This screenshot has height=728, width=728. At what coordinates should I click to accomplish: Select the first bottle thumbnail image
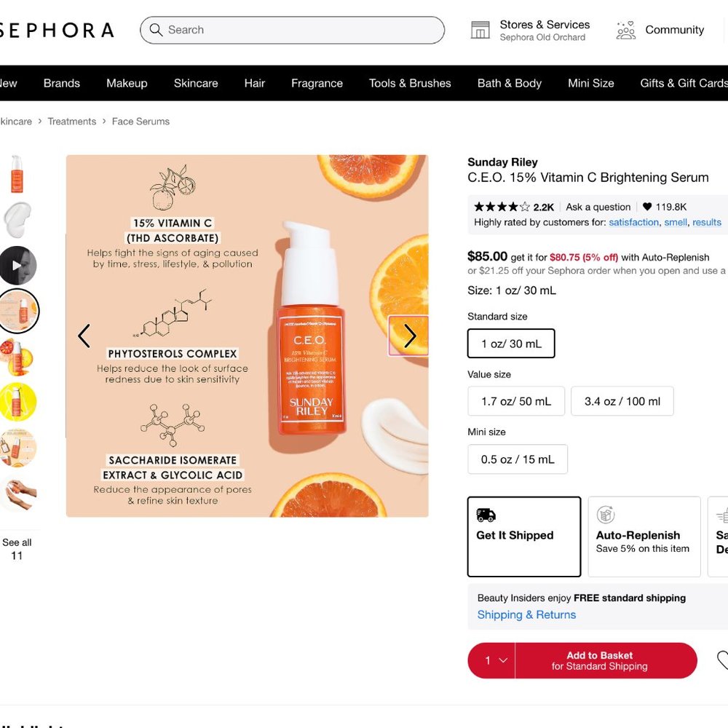point(17,174)
